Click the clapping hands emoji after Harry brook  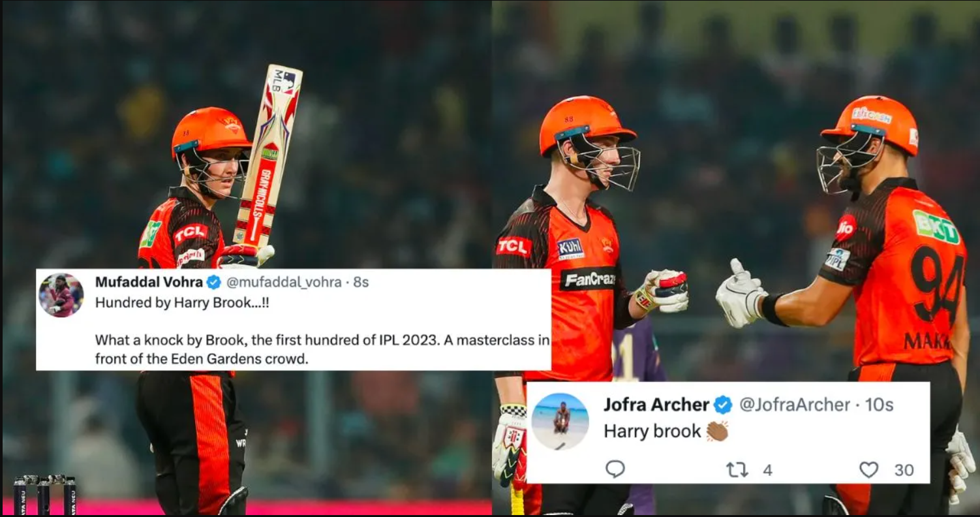(717, 431)
